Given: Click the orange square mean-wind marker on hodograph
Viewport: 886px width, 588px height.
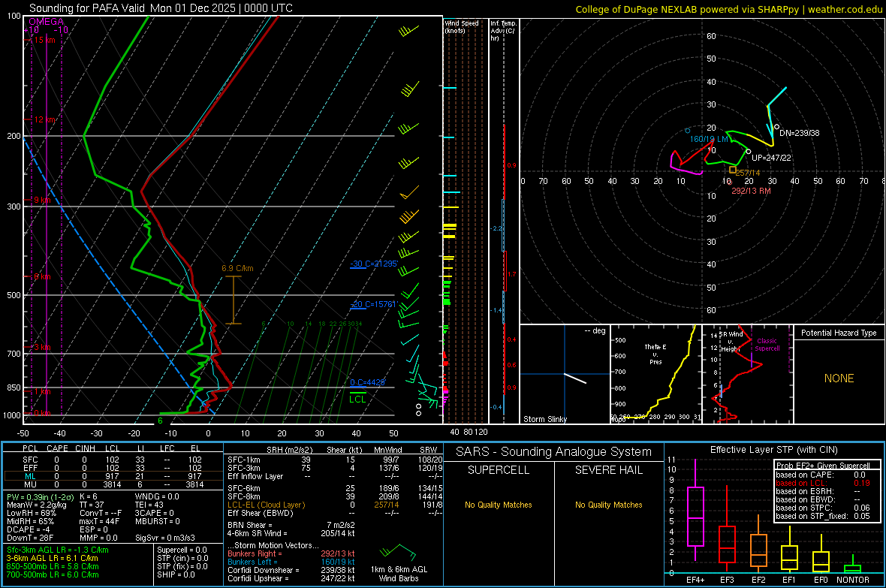Looking at the screenshot, I should 732,170.
